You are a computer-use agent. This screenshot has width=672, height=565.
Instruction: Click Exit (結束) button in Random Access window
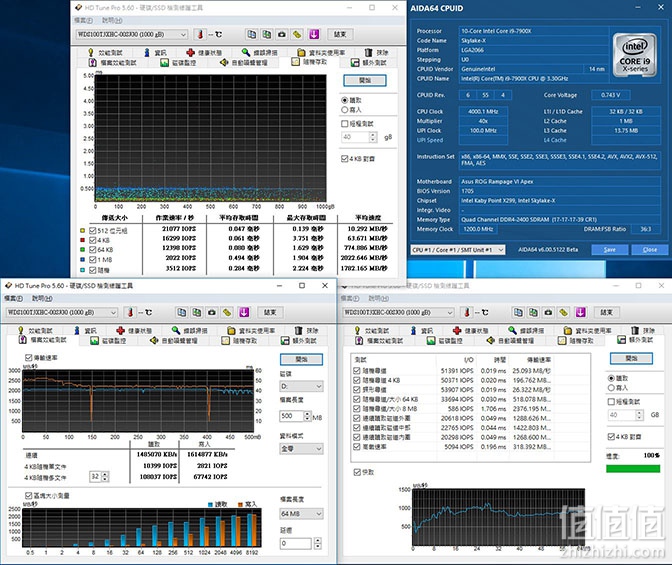click(x=340, y=34)
